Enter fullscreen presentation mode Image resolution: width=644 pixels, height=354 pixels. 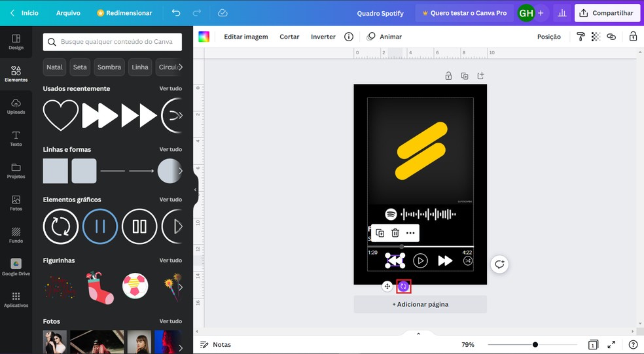point(611,345)
